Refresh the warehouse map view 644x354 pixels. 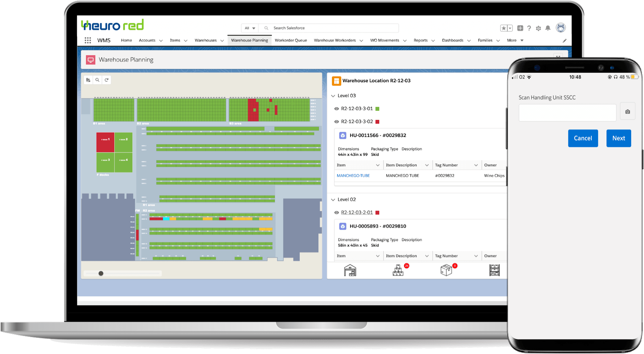click(106, 80)
